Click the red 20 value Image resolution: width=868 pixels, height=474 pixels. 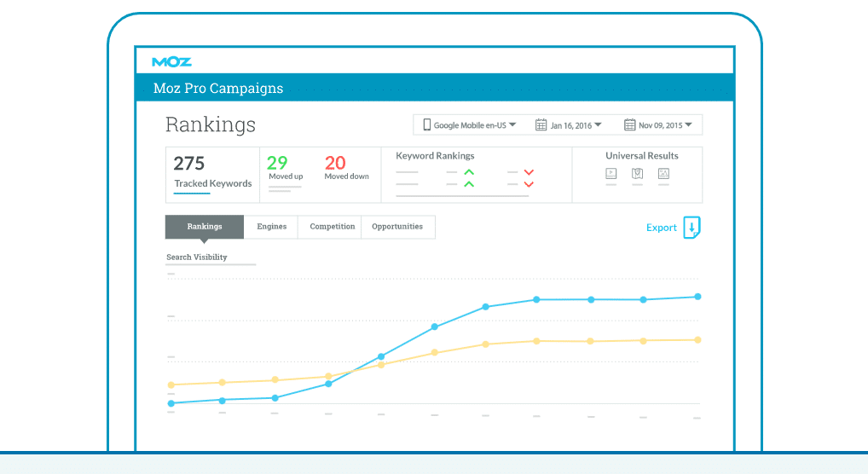tap(335, 163)
